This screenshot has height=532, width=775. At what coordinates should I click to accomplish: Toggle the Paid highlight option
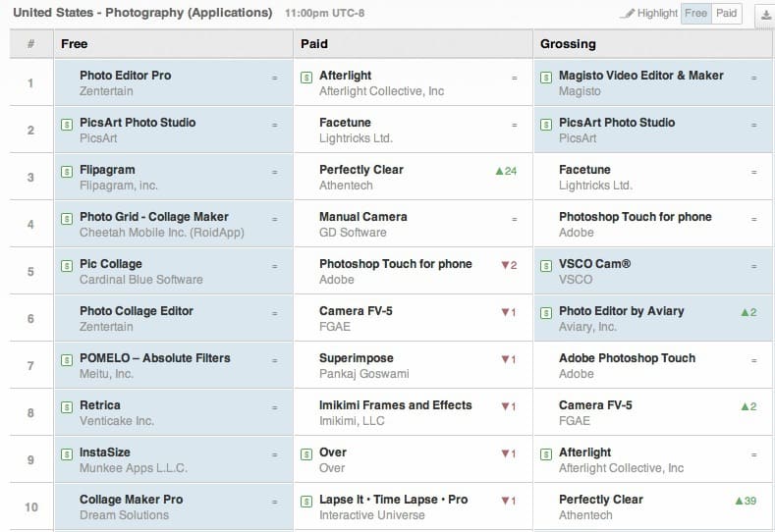click(727, 14)
